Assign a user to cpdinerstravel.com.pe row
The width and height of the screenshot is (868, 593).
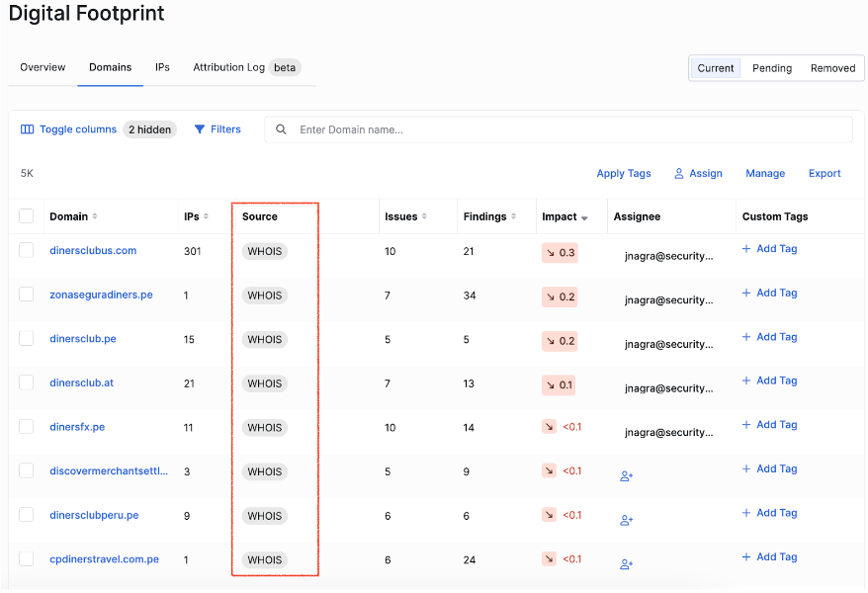tap(626, 564)
